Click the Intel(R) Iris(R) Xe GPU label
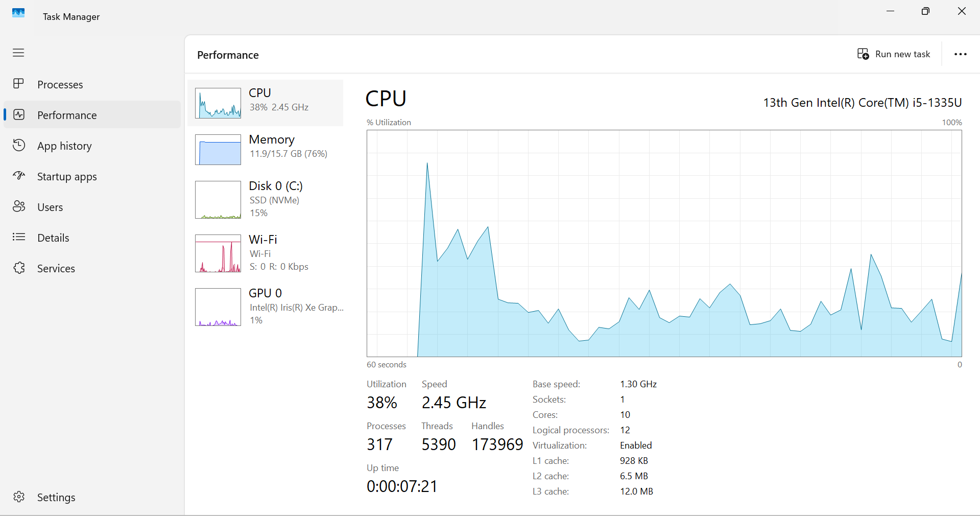Viewport: 980px width, 516px height. click(297, 308)
